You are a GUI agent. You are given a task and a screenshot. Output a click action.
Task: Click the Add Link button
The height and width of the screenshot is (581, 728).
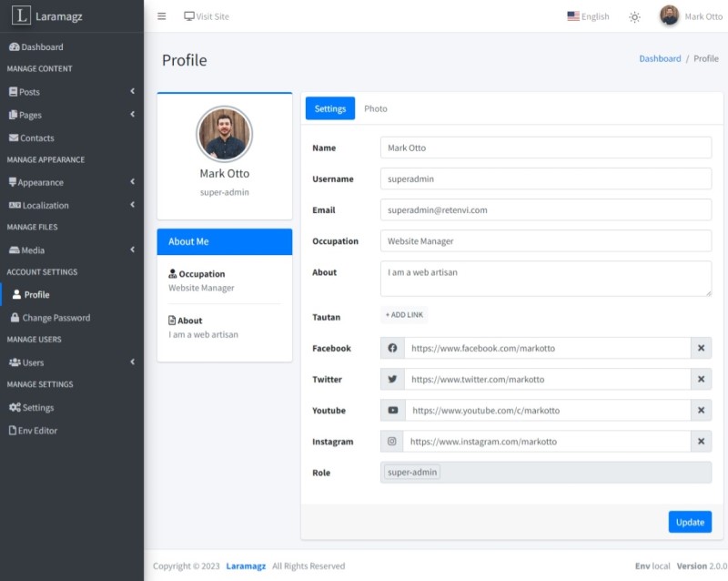pyautogui.click(x=404, y=315)
